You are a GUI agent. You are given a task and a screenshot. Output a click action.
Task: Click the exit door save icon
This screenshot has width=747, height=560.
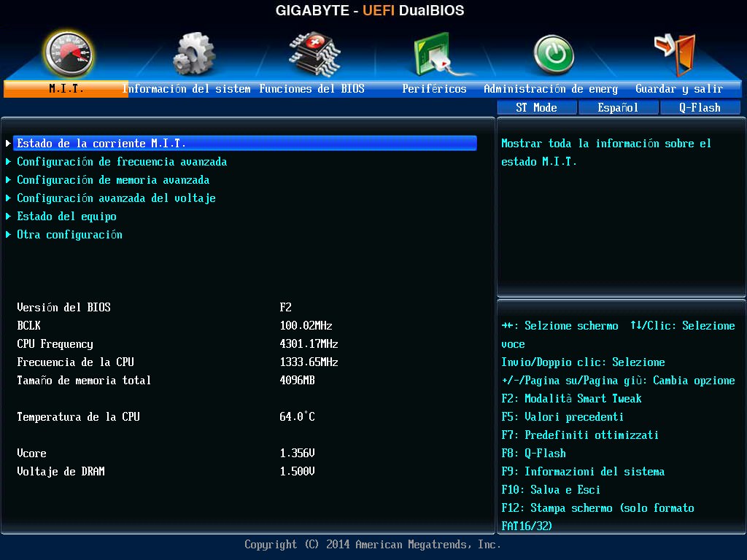[x=675, y=54]
